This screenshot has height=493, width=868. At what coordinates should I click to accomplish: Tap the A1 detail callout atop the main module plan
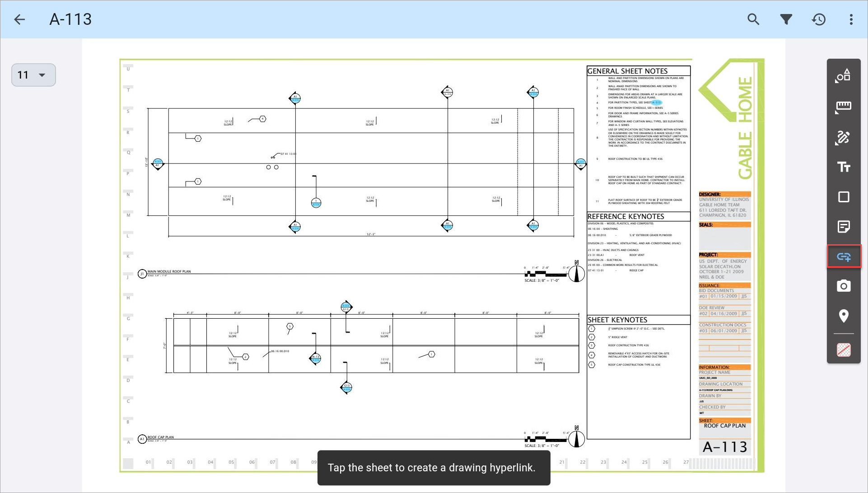pyautogui.click(x=295, y=98)
